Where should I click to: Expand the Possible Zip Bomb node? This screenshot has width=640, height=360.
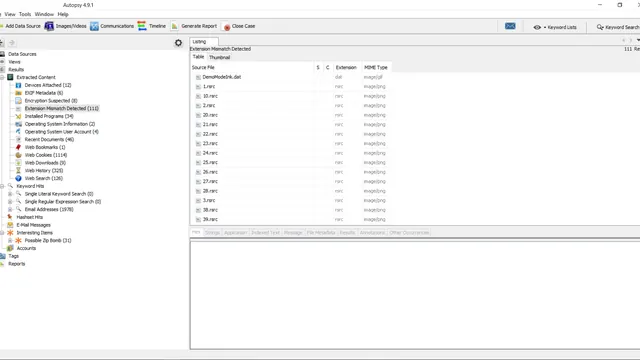coord(10,240)
